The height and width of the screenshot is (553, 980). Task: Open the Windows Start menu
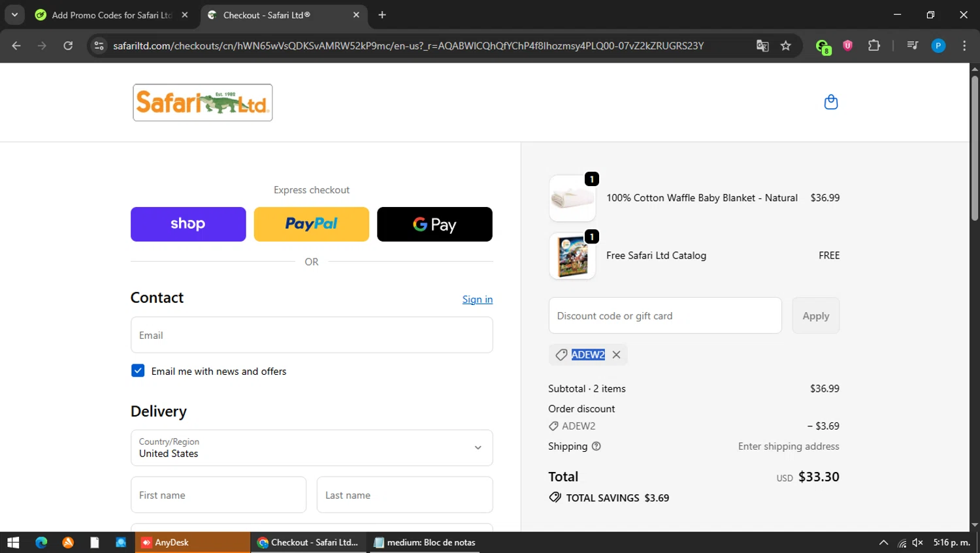13,543
